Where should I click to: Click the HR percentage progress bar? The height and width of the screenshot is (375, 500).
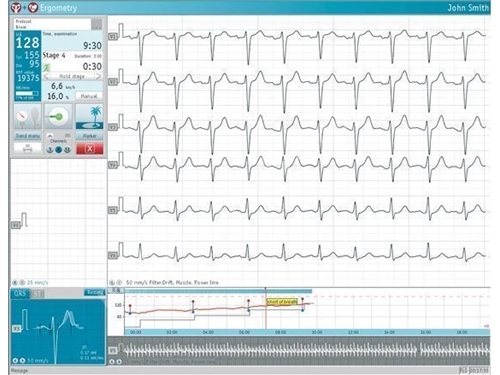27,94
